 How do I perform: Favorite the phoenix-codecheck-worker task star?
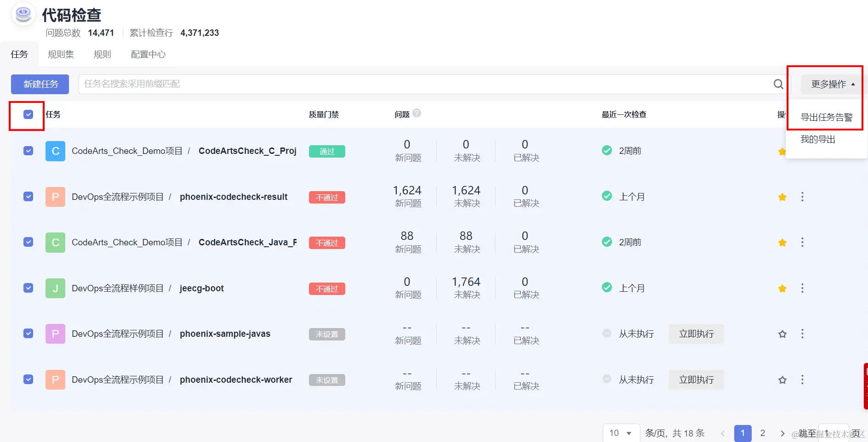(782, 380)
